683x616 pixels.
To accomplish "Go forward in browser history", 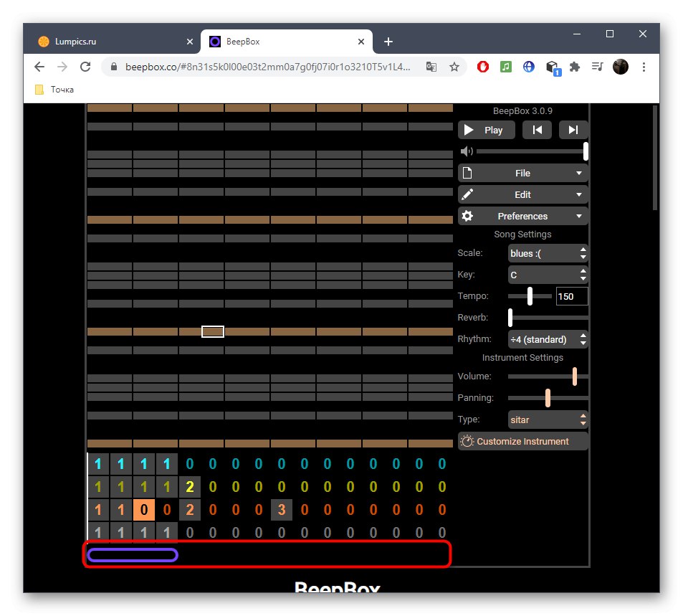I will click(x=63, y=67).
